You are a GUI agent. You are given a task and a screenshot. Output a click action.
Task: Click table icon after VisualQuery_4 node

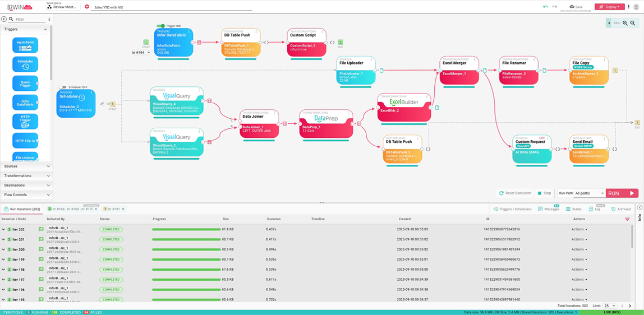tap(209, 100)
